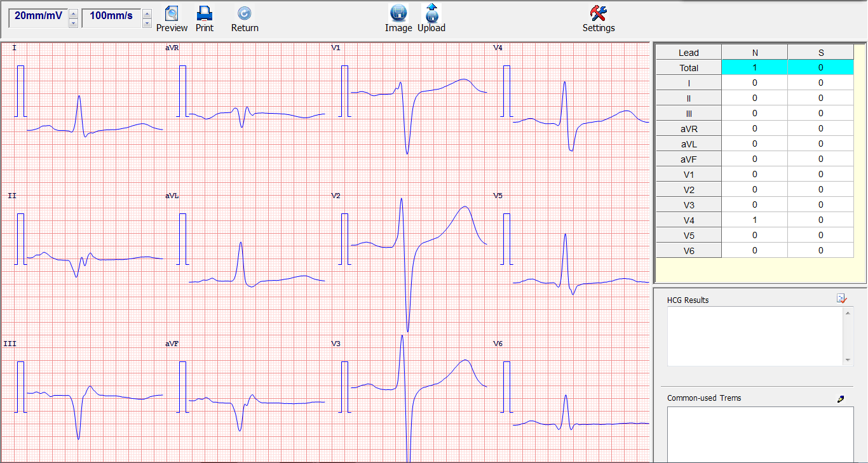This screenshot has width=868, height=463.
Task: Decrease the 20mm/mV gain spinner down
Action: point(73,23)
